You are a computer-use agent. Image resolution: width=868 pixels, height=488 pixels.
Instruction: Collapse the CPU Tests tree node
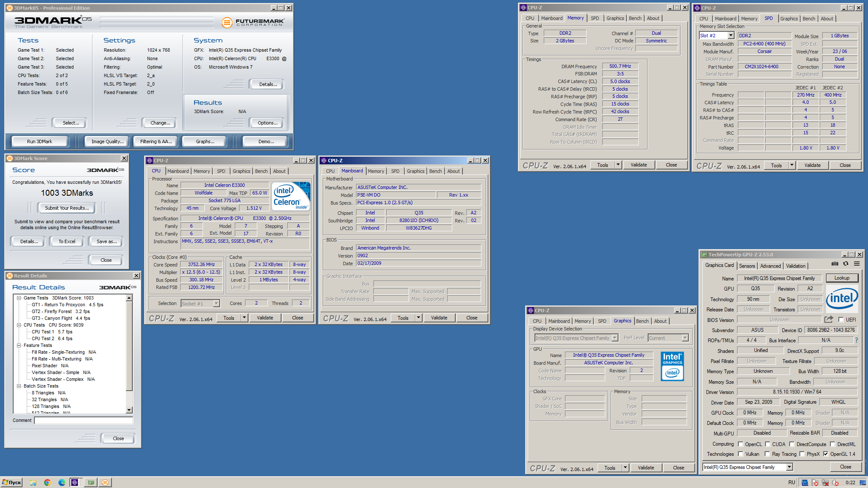coord(19,325)
